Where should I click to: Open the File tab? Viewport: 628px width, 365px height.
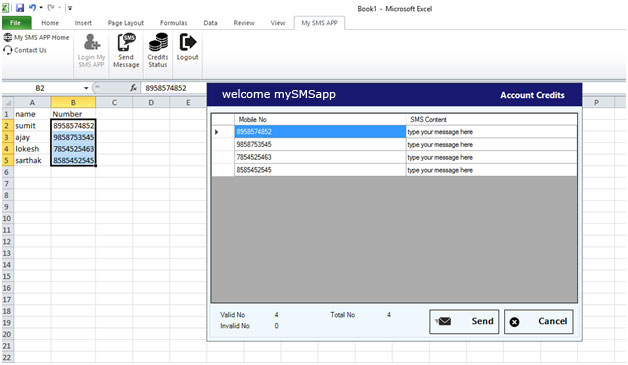tap(16, 23)
